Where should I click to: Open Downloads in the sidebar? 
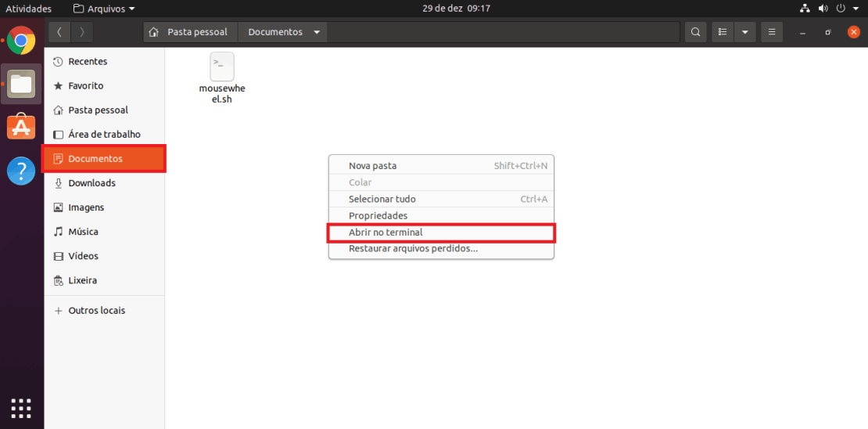[x=105, y=183]
